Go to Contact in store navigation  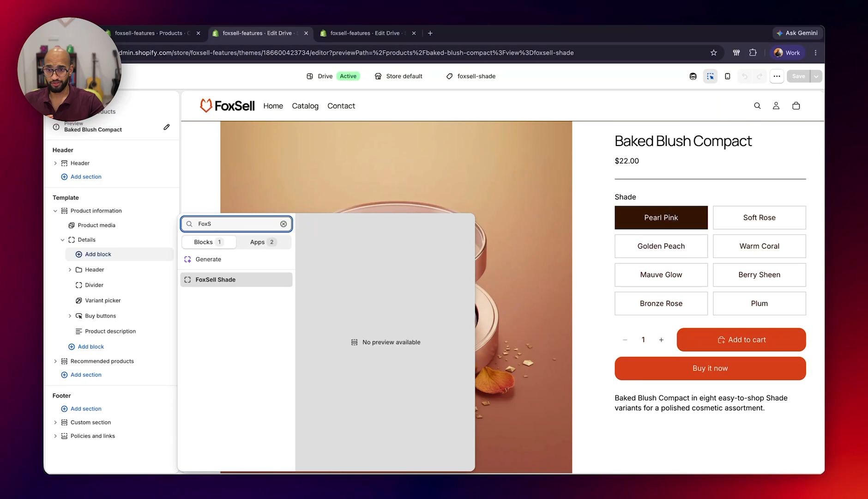pos(341,106)
